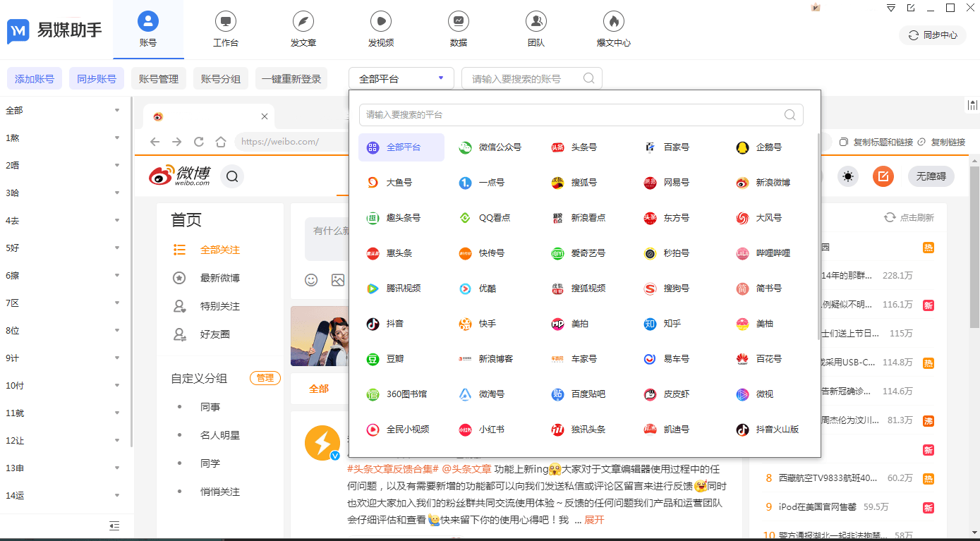This screenshot has width=980, height=541.
Task: Select the 豆瓣 platform icon
Action: click(370, 358)
